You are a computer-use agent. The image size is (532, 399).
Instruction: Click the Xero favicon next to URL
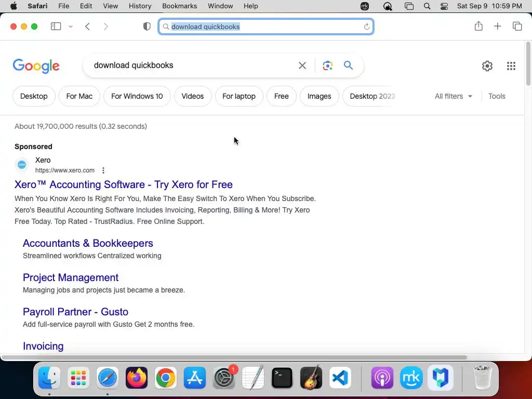pos(22,165)
